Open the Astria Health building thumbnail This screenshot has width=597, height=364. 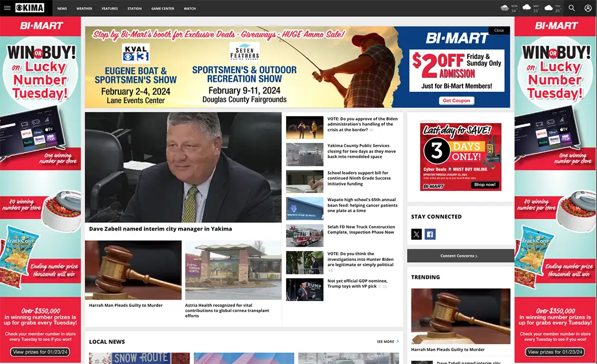pyautogui.click(x=233, y=270)
